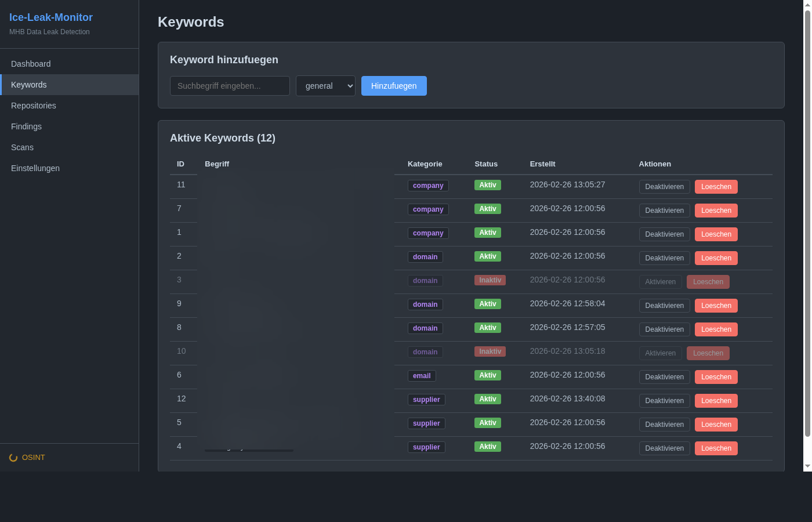
Task: Click the email category tag
Action: 422,376
